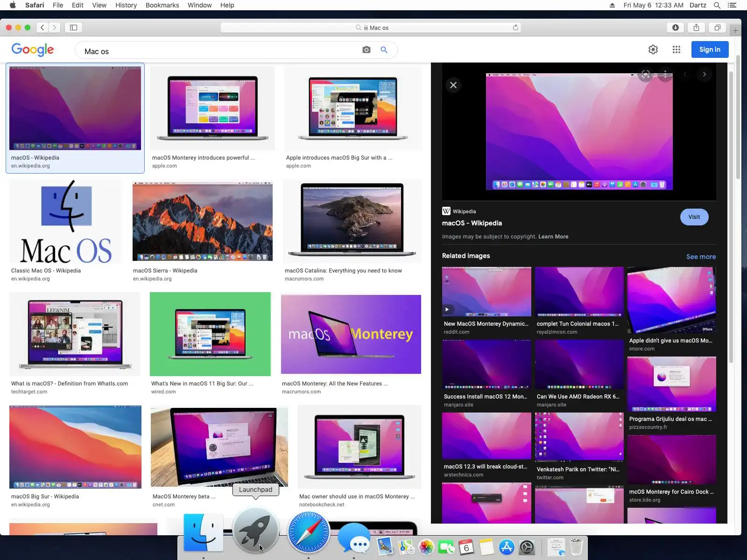The height and width of the screenshot is (560, 747).
Task: Go to the Google home logo
Action: point(33,49)
